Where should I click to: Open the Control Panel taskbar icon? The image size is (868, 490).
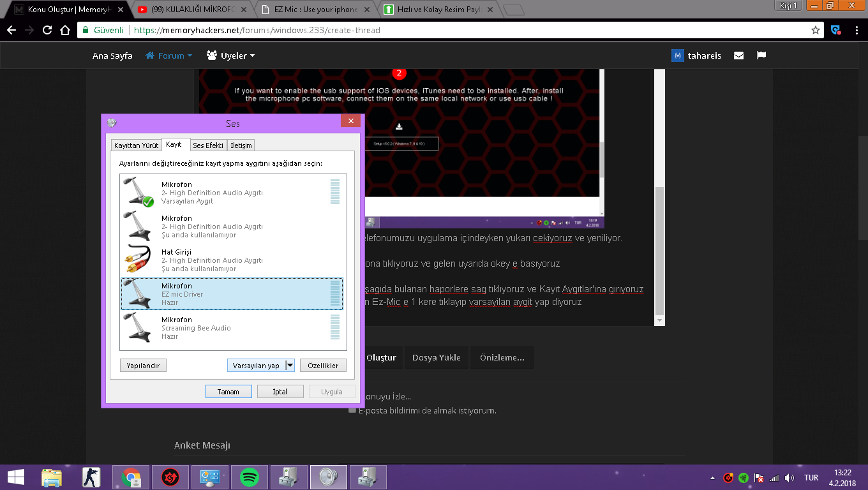[210, 477]
